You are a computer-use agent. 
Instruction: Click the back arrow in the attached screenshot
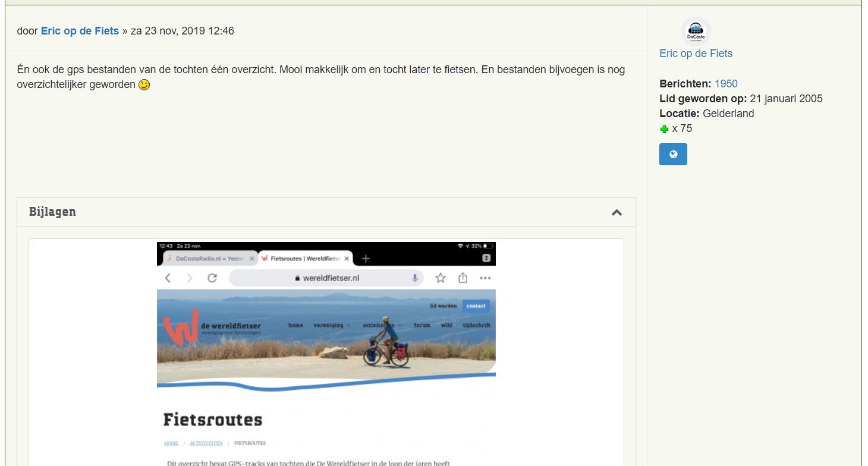click(168, 278)
